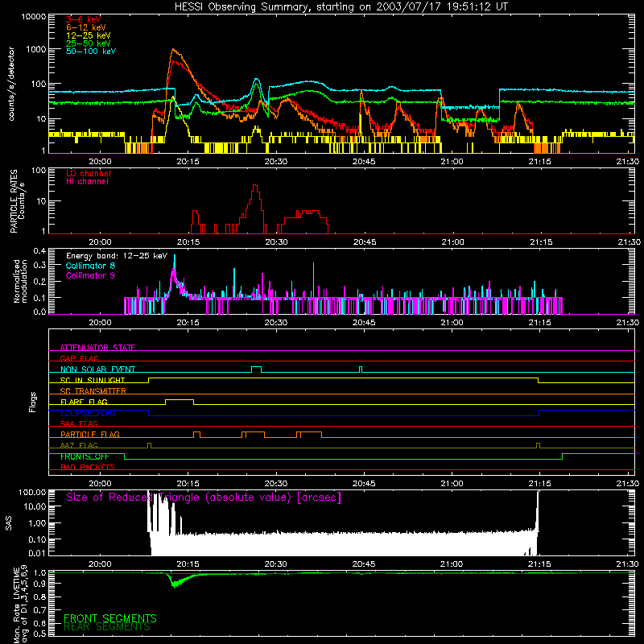Click the 21:30 tick label under the counts plot
The width and height of the screenshot is (644, 644).
(628, 162)
